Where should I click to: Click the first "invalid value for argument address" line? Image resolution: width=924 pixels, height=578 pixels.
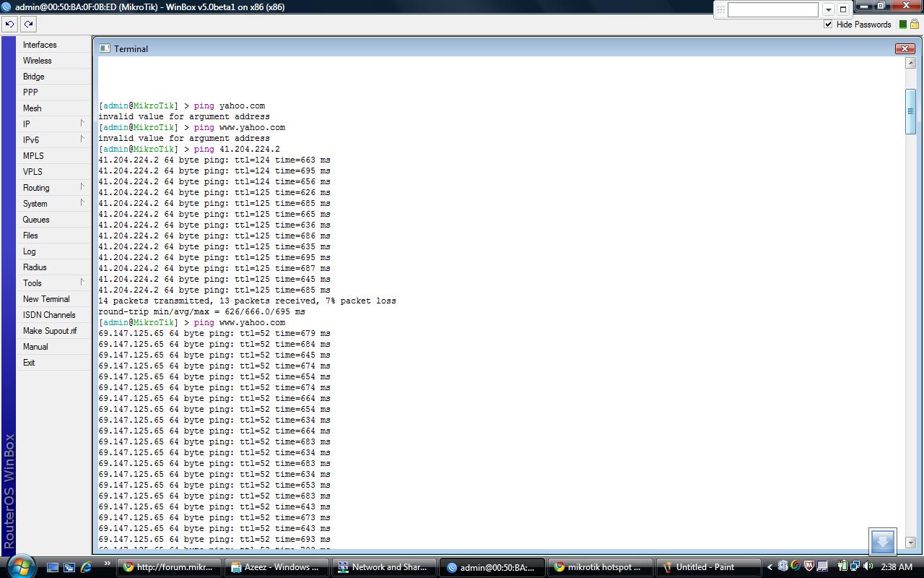[x=184, y=116]
